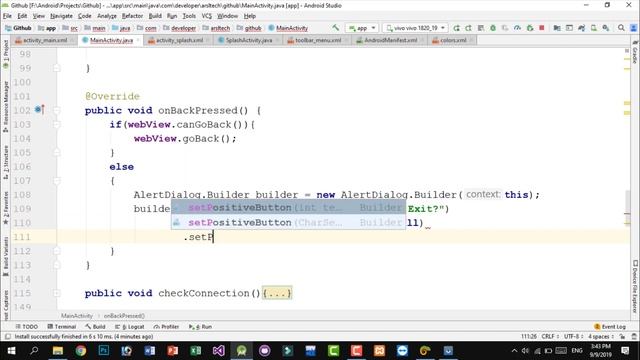Click the red Stop button
The width and height of the screenshot is (640, 360).
(x=542, y=28)
